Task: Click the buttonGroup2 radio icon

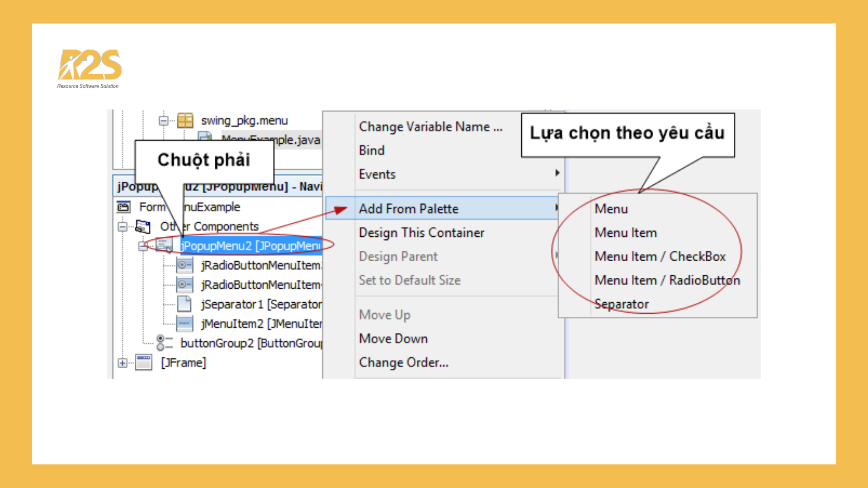Action: click(165, 343)
